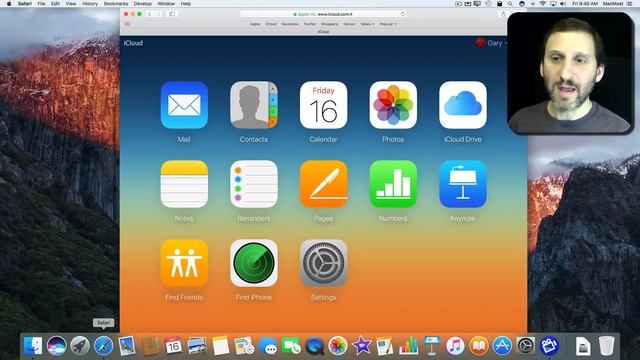Open the Keynote podium icon in the Dock
640x360 pixels.
point(432,346)
